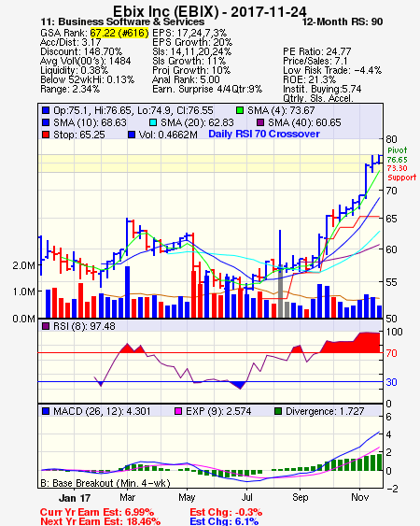Click the Acc/Dist: 3.17 text

coord(70,42)
